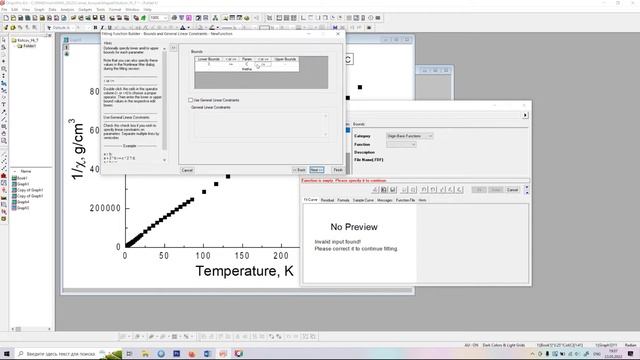Toggle italic text formatting
The width and height of the screenshot is (640, 360).
tap(102, 28)
